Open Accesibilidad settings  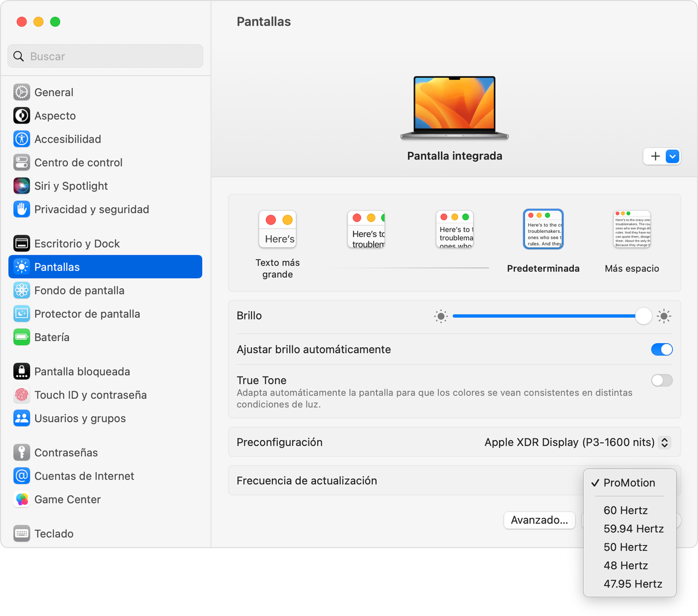point(21,139)
